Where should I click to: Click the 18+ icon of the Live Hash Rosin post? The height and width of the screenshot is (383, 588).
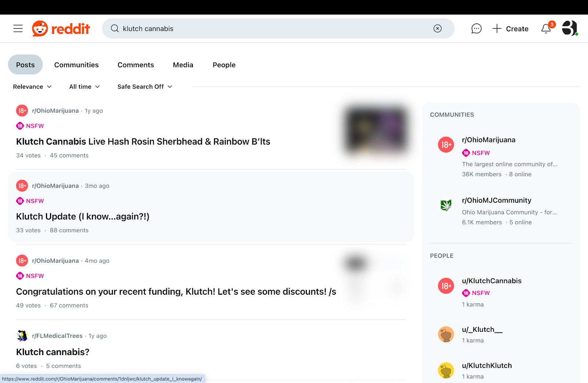pos(22,111)
